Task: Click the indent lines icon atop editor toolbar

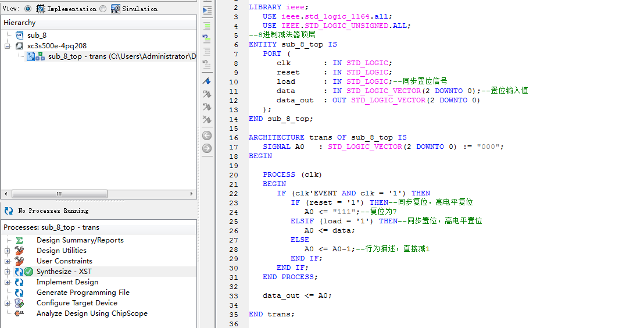Action: tap(206, 10)
